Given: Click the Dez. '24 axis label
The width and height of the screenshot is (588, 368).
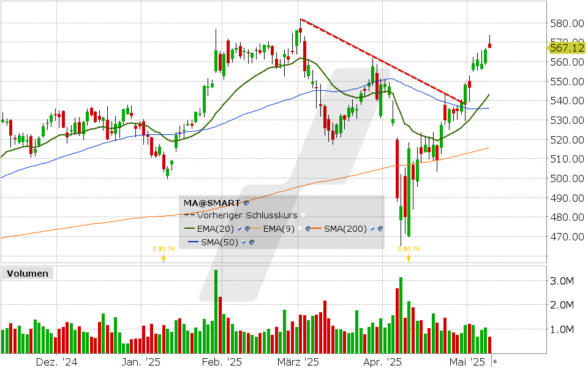Looking at the screenshot, I should coord(56,362).
